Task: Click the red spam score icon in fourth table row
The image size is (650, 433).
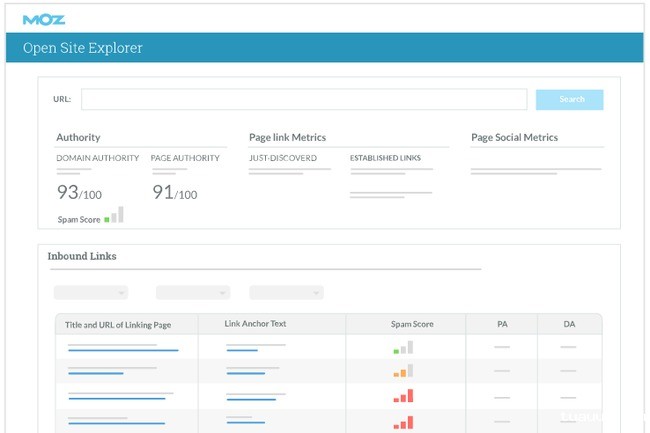Action: pyautogui.click(x=402, y=420)
